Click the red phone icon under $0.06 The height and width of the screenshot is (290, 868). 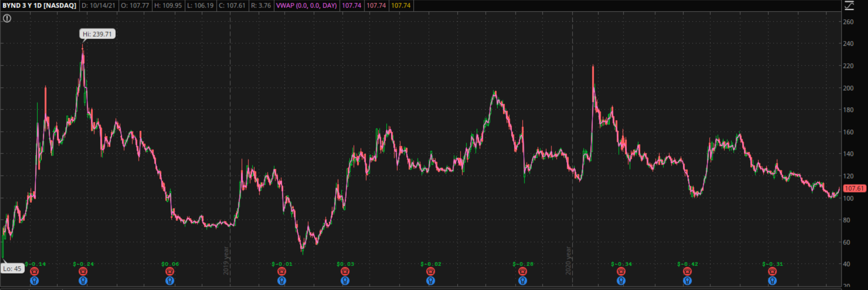coord(170,271)
